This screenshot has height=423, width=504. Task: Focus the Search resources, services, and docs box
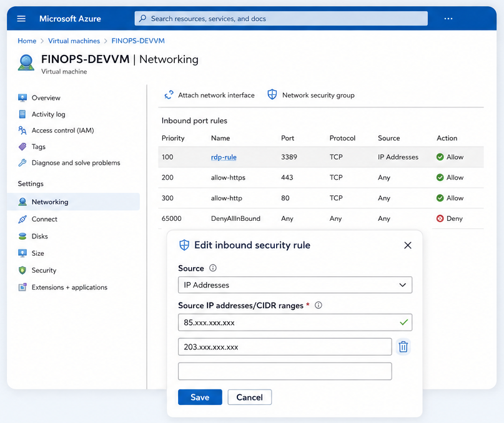281,18
